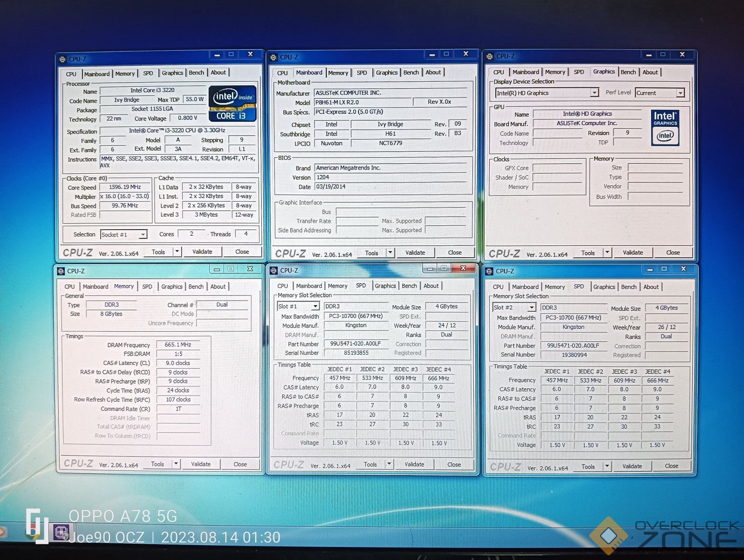Click the tRFC value '107 clocks'
The image size is (744, 560).
click(x=178, y=399)
